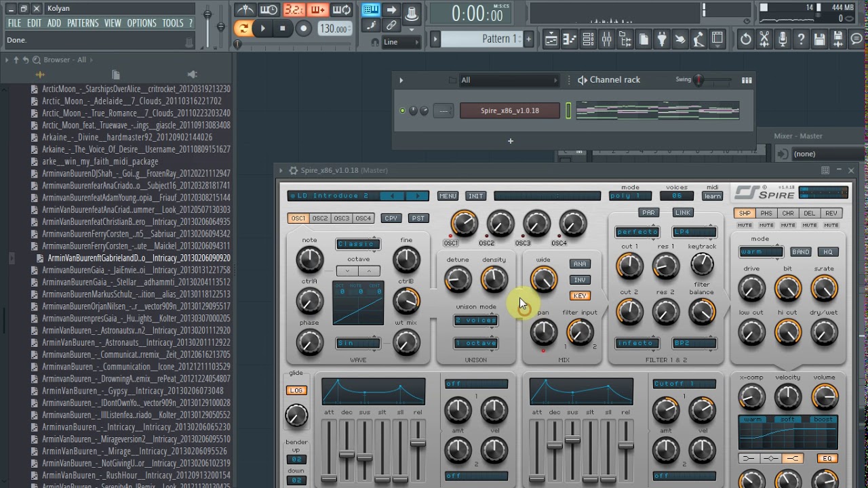Toggle the KEY button in MIX section
This screenshot has width=868, height=488.
point(580,296)
